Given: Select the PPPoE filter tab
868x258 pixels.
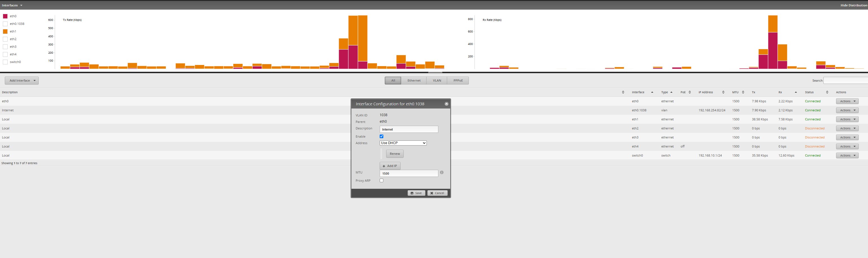Looking at the screenshot, I should pyautogui.click(x=458, y=81).
